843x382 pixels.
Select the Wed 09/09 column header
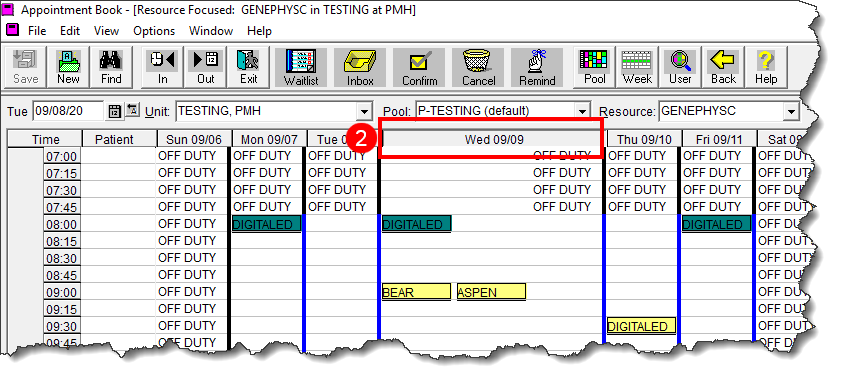[x=494, y=139]
